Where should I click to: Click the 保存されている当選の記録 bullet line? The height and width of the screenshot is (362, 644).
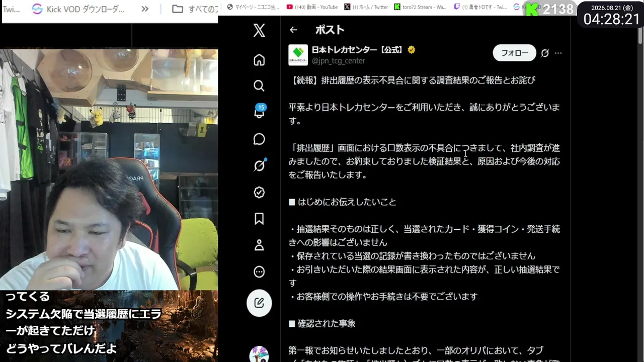coord(412,256)
